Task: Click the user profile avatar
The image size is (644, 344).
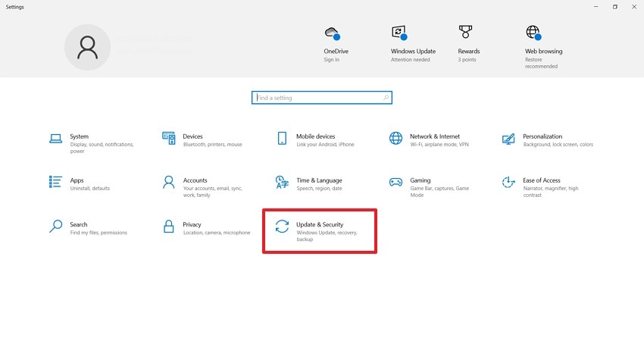Action: coord(87,47)
